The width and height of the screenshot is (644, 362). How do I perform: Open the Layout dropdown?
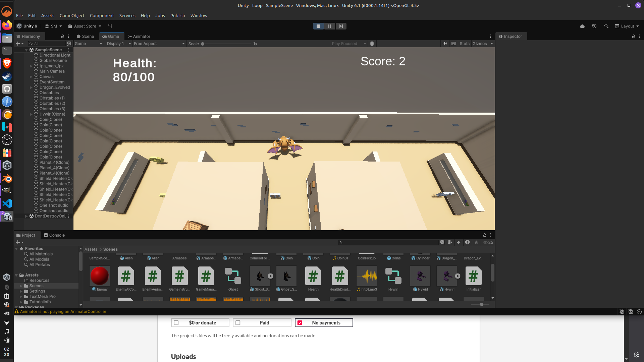coord(627,26)
